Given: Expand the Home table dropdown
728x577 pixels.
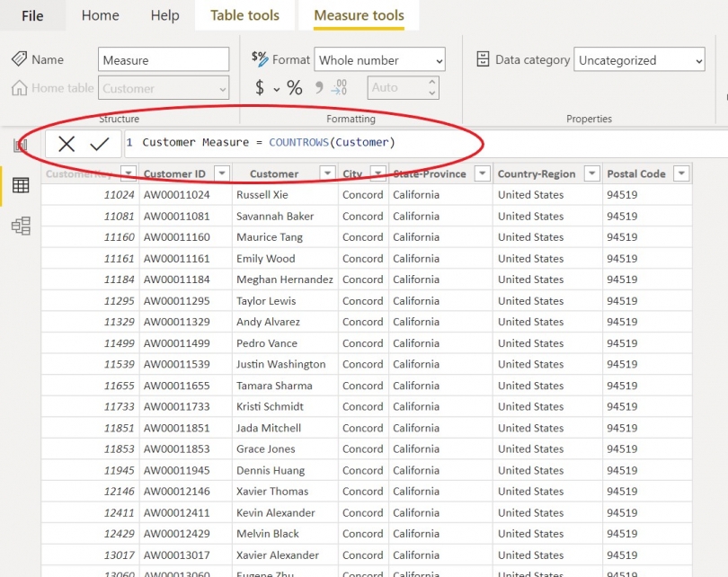Looking at the screenshot, I should tap(224, 88).
